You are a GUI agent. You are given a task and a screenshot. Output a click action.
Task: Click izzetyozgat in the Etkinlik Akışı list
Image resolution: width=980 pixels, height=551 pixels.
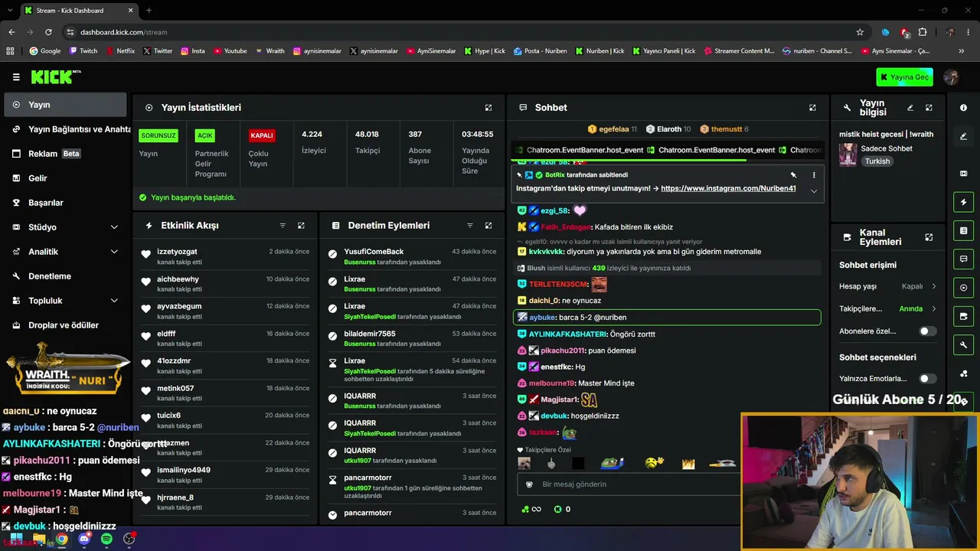177,252
